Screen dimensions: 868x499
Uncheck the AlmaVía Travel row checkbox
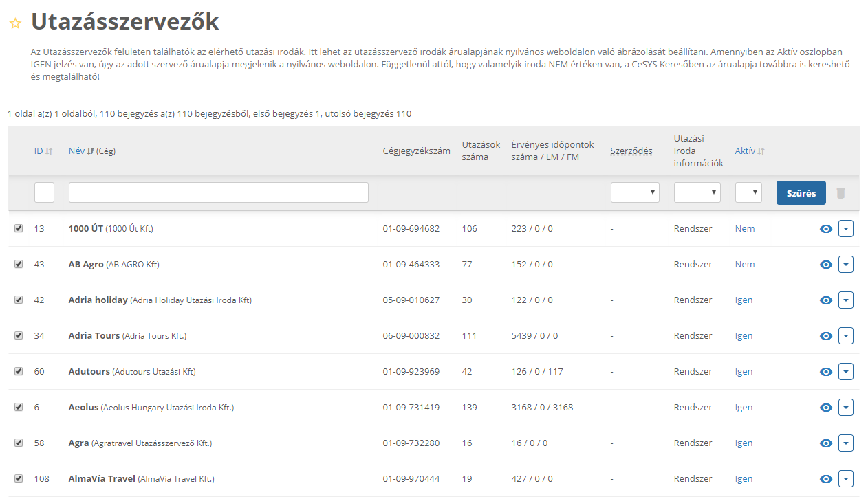pos(19,478)
